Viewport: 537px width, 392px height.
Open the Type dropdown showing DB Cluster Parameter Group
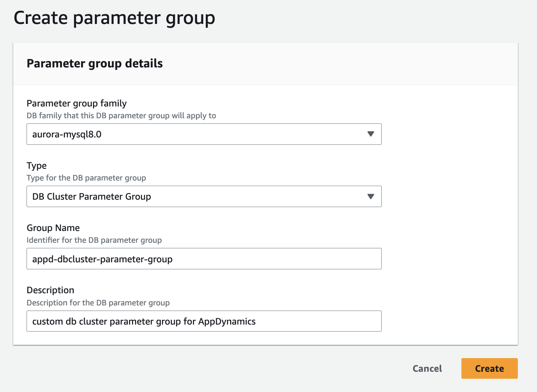204,196
